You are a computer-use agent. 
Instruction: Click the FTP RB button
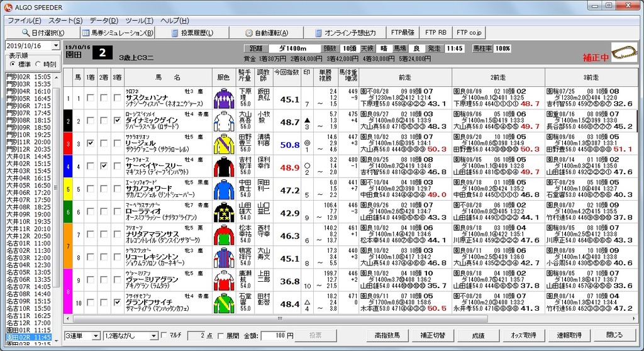[435, 33]
